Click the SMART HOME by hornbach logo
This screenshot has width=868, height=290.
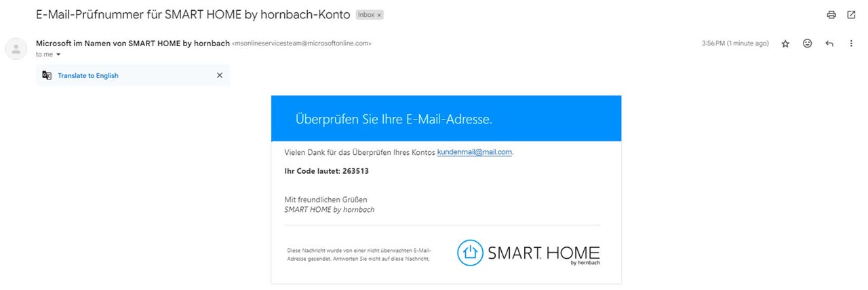click(528, 253)
